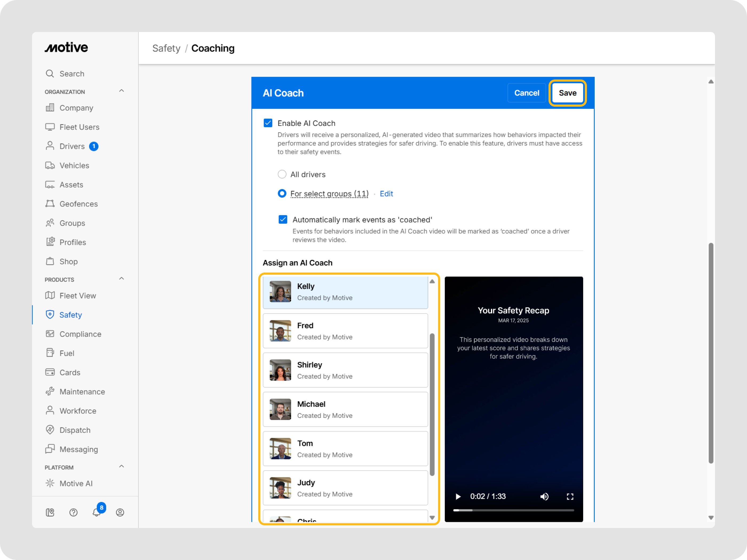Image resolution: width=747 pixels, height=560 pixels.
Task: Click coach list scroll-up arrow
Action: [432, 281]
